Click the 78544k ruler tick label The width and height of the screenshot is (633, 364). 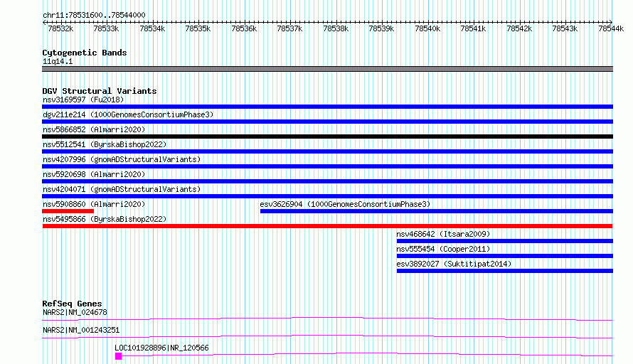(x=611, y=28)
